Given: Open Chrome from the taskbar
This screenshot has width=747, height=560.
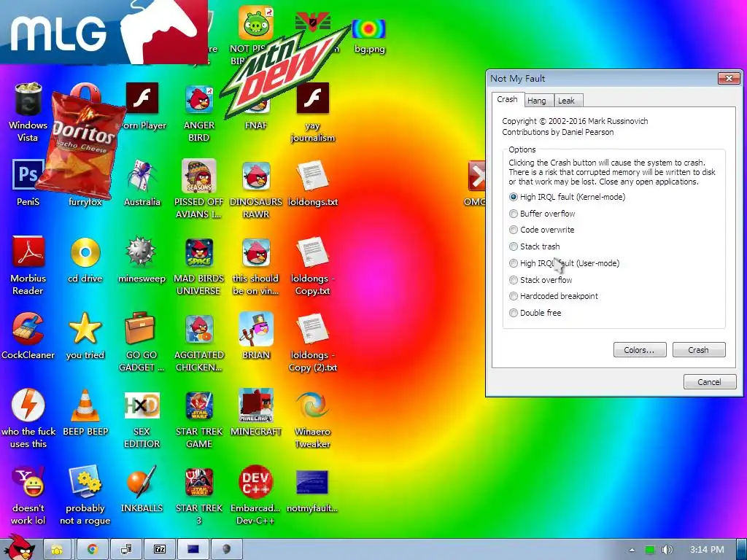Looking at the screenshot, I should tap(92, 549).
